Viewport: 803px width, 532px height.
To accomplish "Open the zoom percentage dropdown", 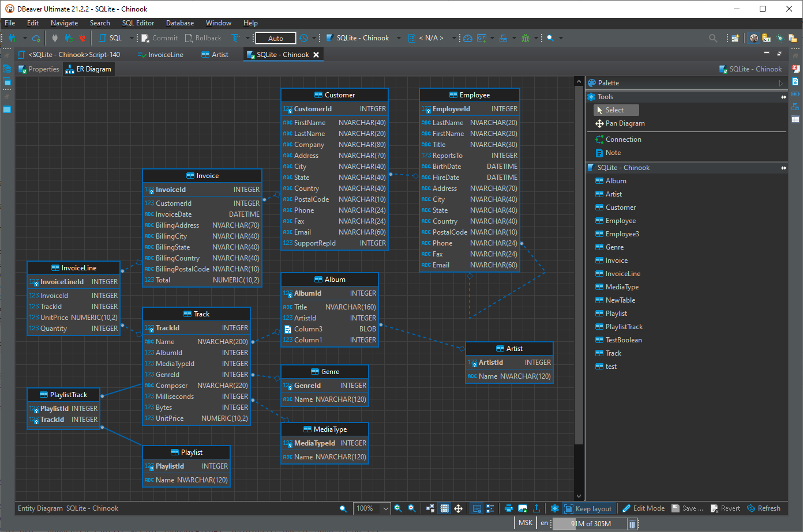I will coord(384,508).
